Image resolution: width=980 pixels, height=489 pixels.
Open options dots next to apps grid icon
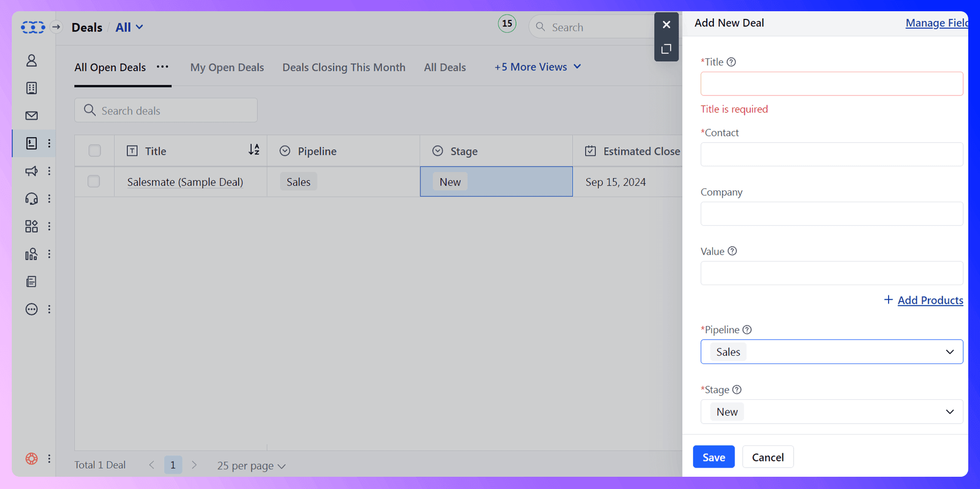(x=49, y=226)
